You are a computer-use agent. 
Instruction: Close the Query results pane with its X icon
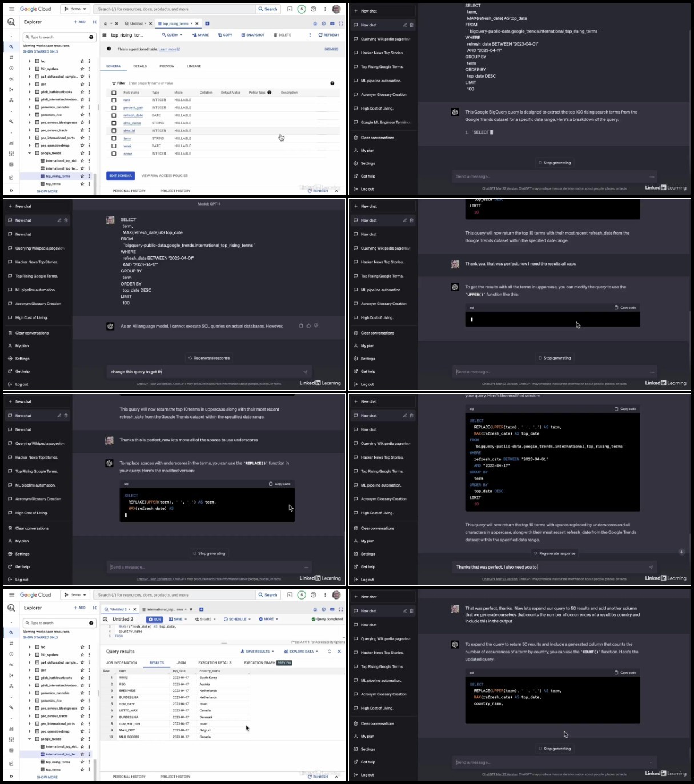[x=339, y=651]
